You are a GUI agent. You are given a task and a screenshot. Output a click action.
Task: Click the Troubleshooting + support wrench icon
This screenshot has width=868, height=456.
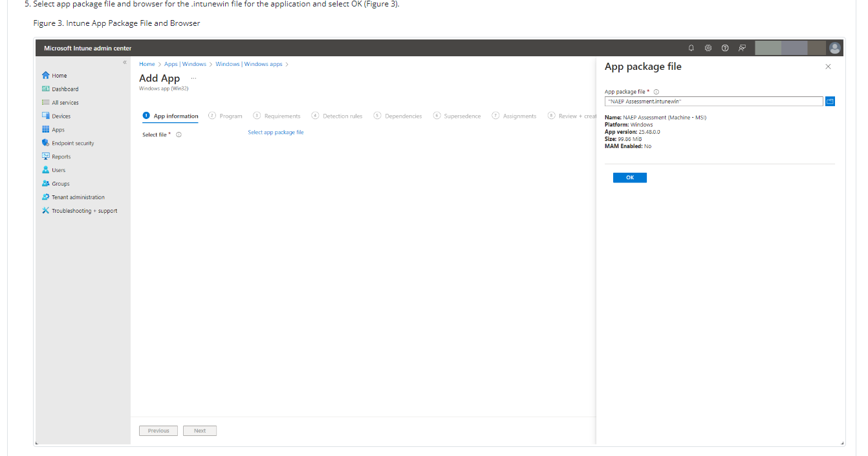pyautogui.click(x=46, y=211)
